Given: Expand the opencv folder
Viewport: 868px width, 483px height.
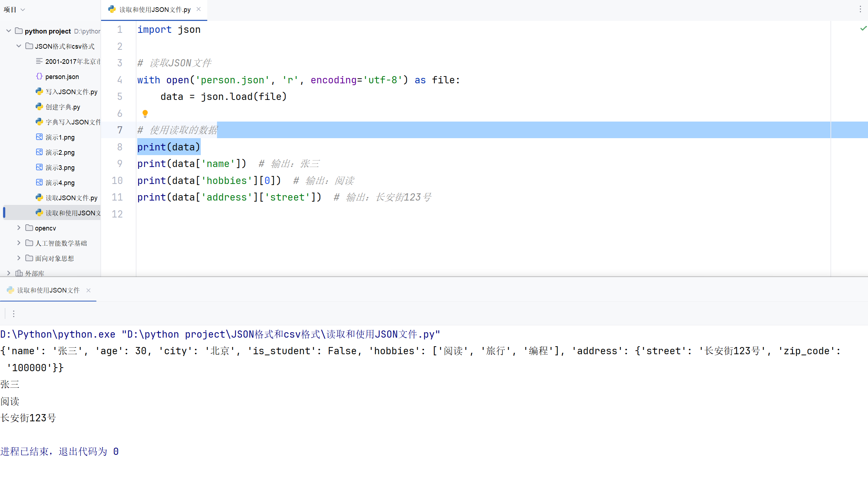Looking at the screenshot, I should 19,228.
